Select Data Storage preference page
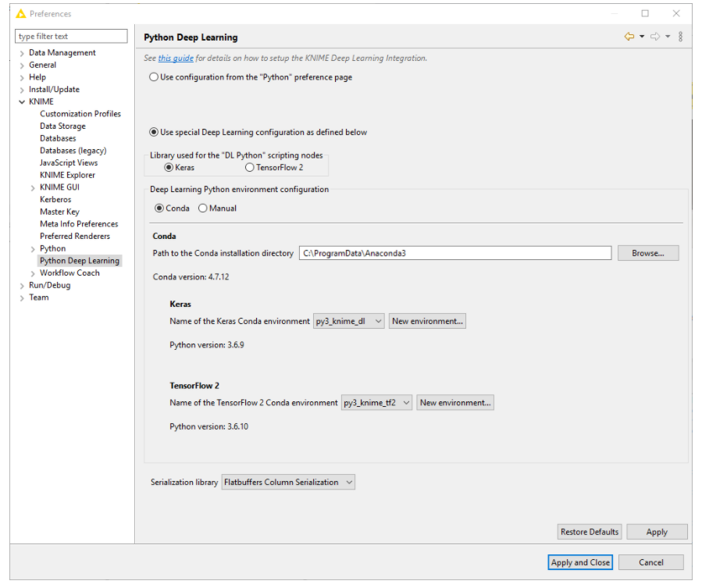The image size is (702, 588). [62, 126]
